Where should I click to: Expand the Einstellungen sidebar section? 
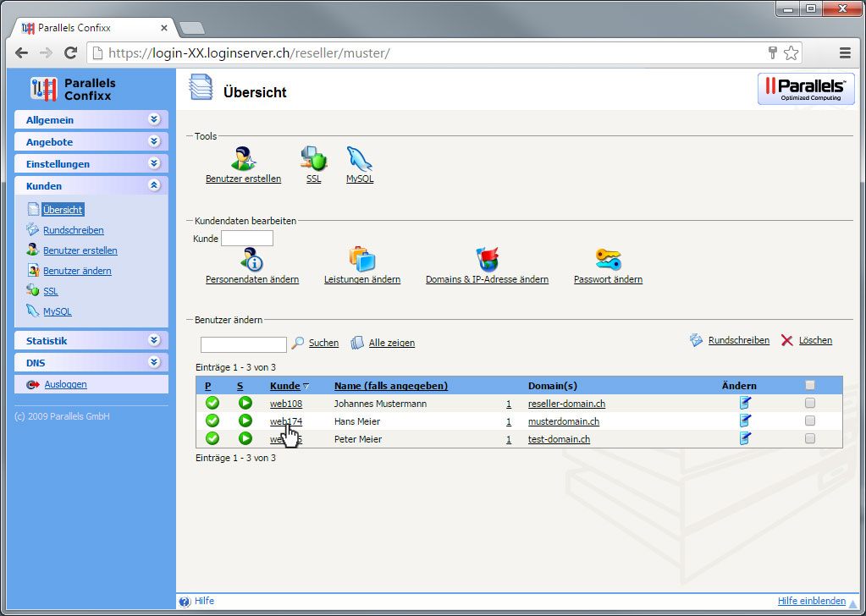(x=91, y=164)
